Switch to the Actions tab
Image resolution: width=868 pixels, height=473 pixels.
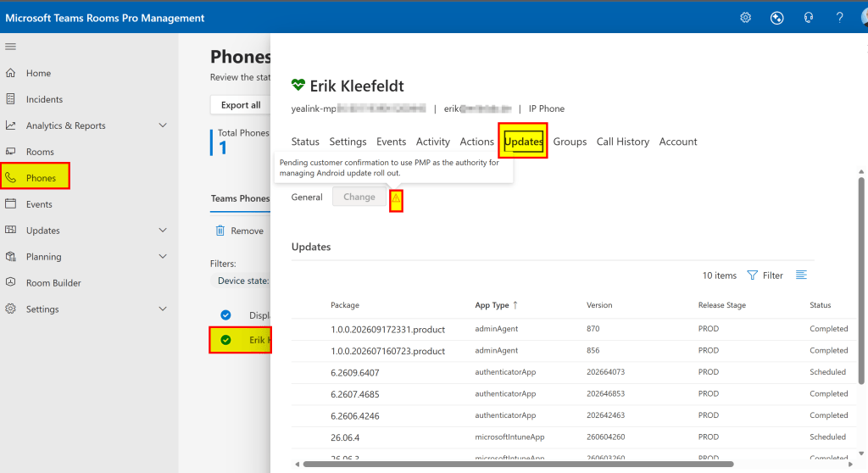coord(476,142)
